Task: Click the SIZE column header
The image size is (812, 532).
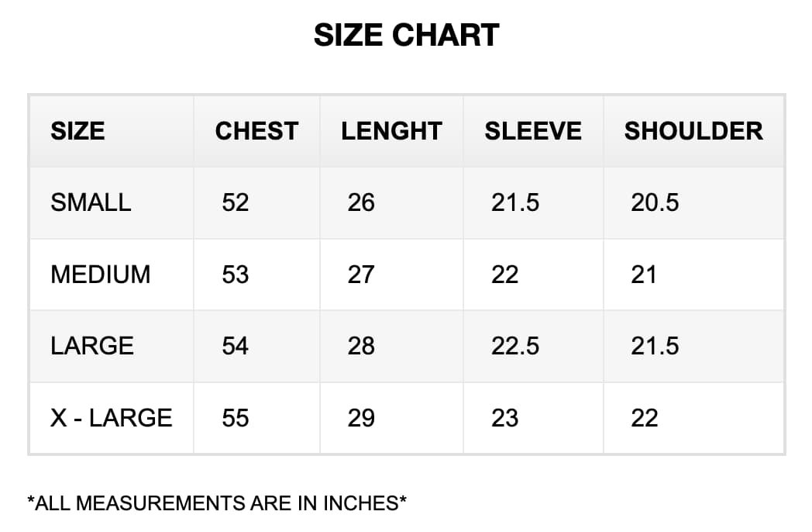Action: tap(77, 131)
